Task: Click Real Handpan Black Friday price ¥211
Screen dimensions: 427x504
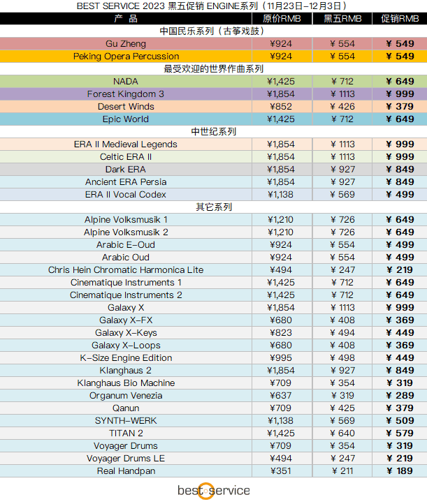Action: tap(342, 471)
